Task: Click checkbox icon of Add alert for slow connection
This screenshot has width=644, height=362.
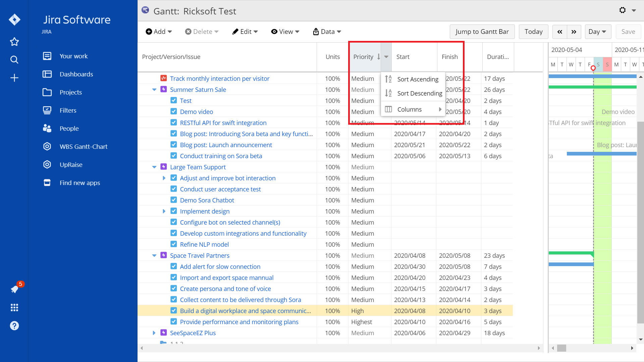Action: [x=174, y=266]
